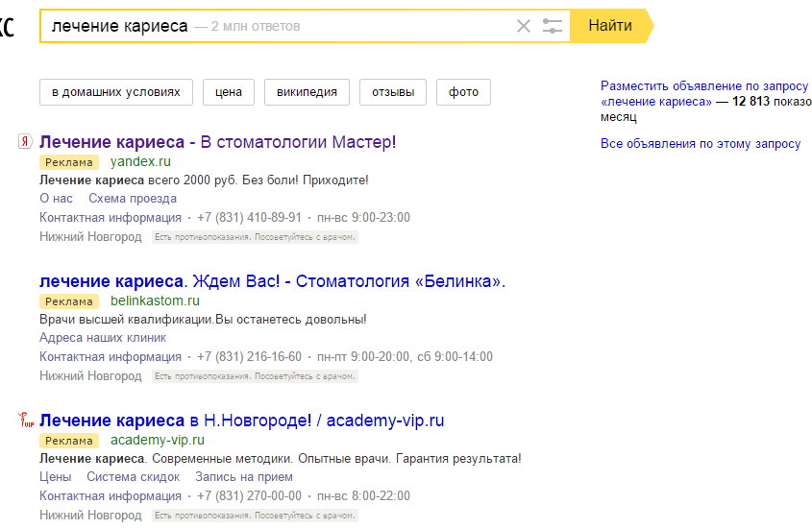The height and width of the screenshot is (529, 812).
Task: Open 'Лечение кариеса - В стоматологии Мастер!' result
Action: [x=217, y=142]
